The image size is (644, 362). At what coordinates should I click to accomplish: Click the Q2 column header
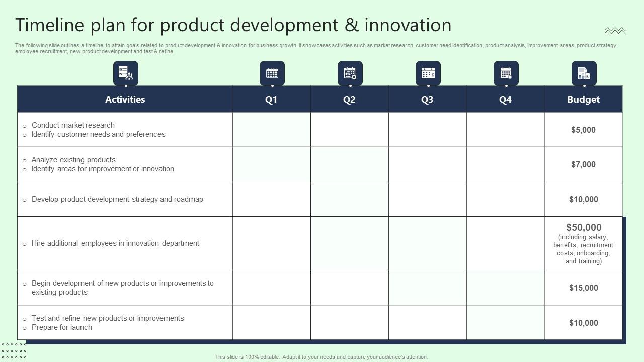350,99
